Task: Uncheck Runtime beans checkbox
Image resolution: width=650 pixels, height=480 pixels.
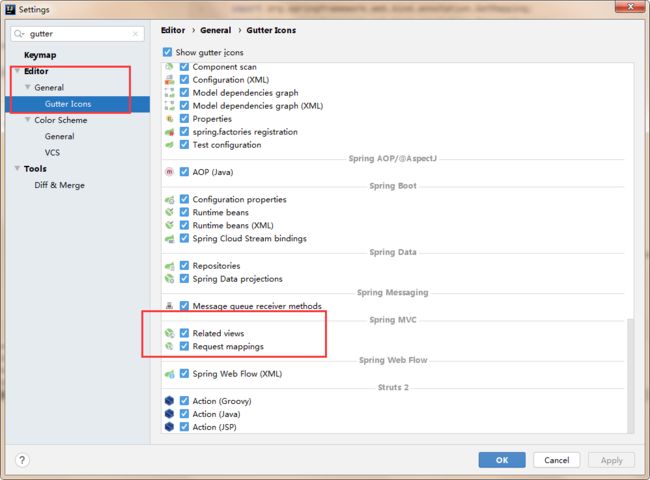Action: pos(184,212)
